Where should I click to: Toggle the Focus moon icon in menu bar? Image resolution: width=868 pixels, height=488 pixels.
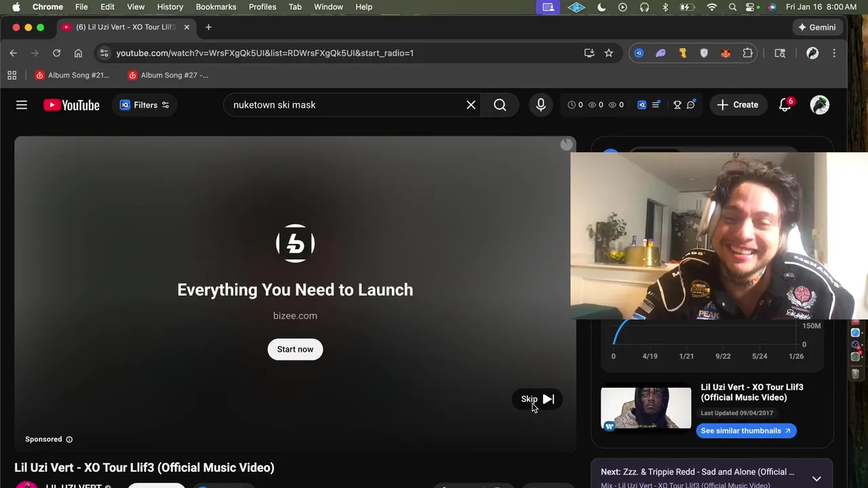[601, 7]
